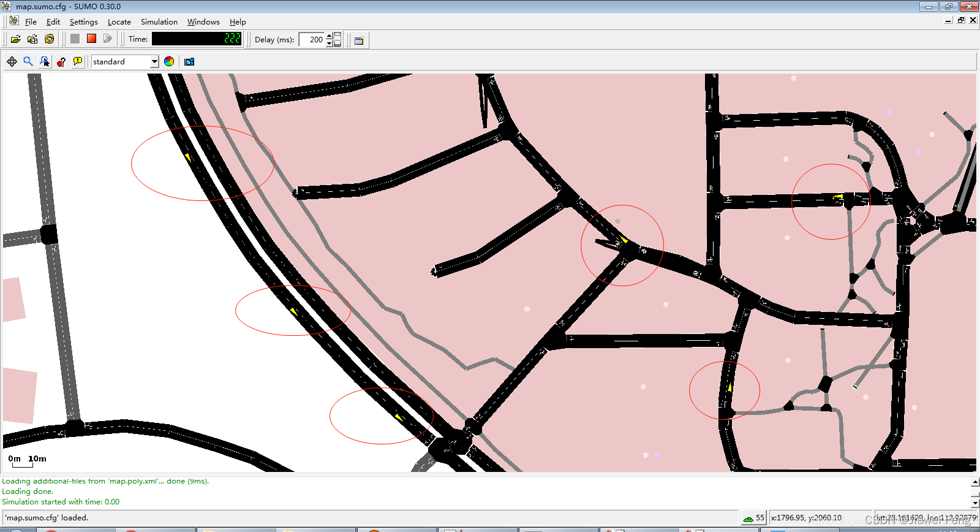Close the inner MDI view window
The image size is (980, 532).
coord(973,21)
